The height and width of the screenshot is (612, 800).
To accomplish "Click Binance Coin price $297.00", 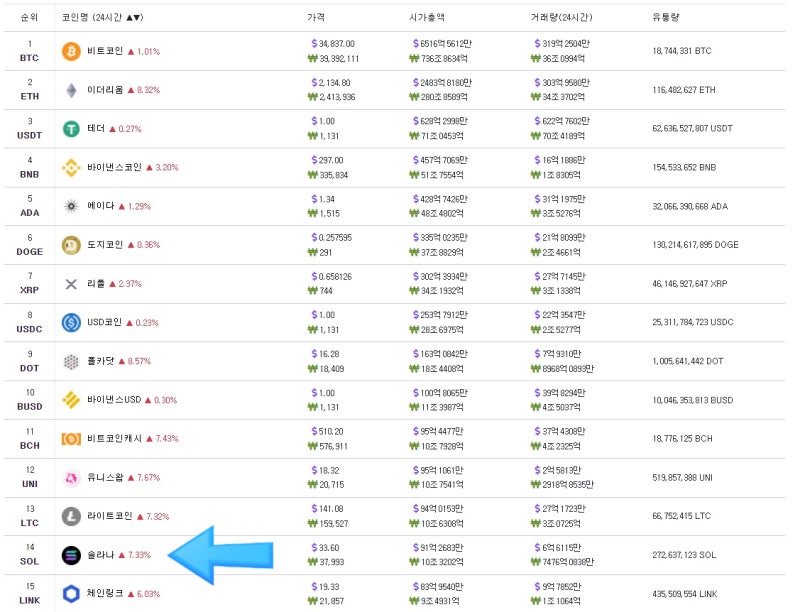I will tap(327, 160).
